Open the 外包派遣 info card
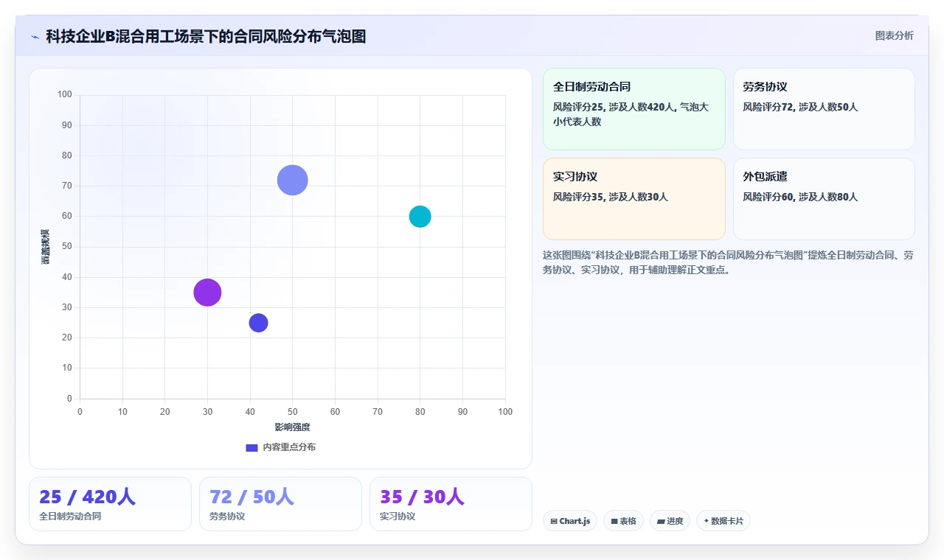This screenshot has height=560, width=944. pyautogui.click(x=824, y=199)
